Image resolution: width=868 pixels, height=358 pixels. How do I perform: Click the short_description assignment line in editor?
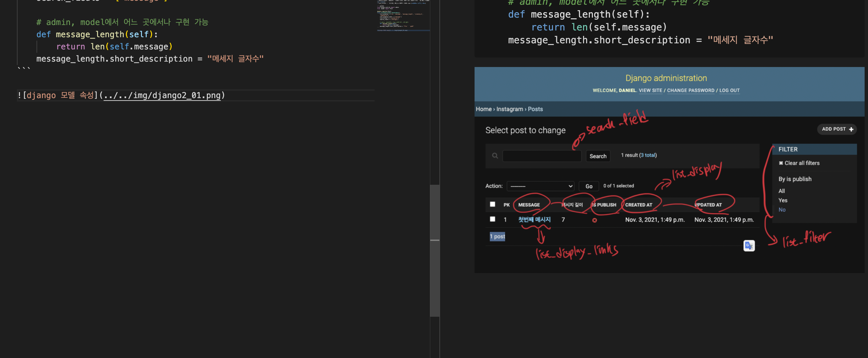[x=150, y=59]
